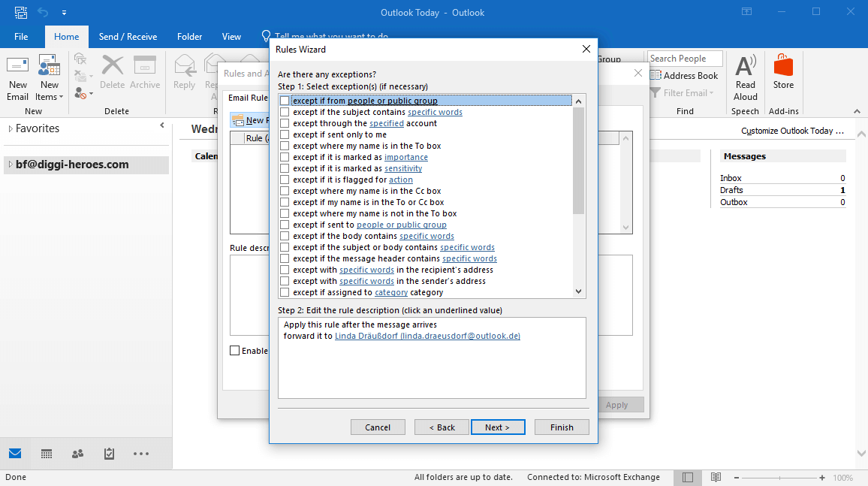The height and width of the screenshot is (486, 868).
Task: Check 'except if sent only to me'
Action: click(x=285, y=135)
